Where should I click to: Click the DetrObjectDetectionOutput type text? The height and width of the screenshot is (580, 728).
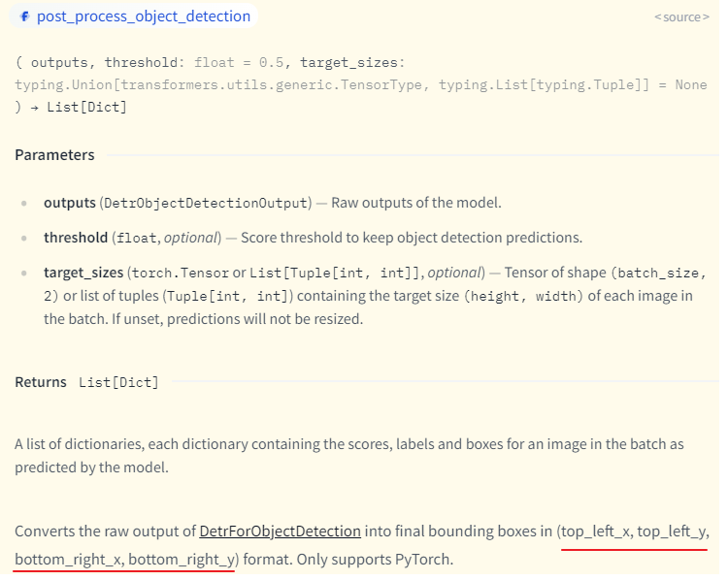click(x=206, y=204)
